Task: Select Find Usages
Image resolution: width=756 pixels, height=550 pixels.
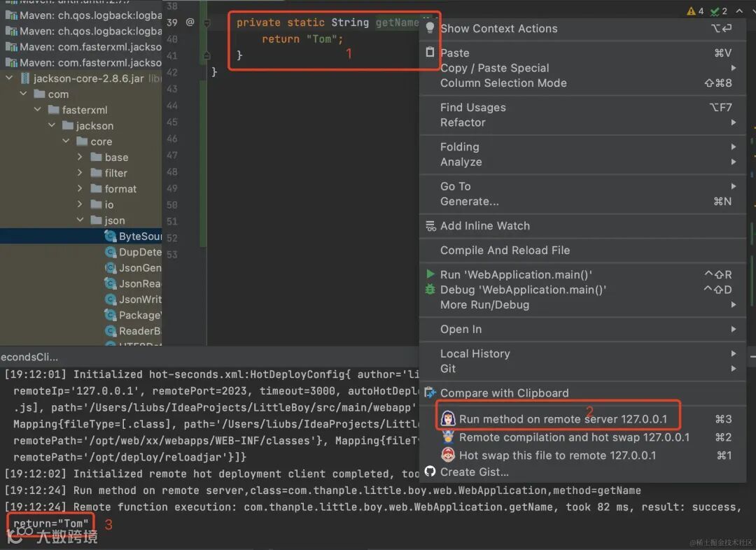Action: pos(583,108)
